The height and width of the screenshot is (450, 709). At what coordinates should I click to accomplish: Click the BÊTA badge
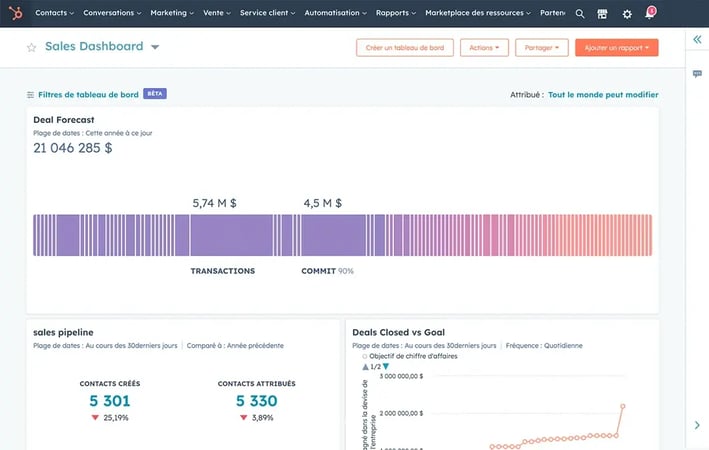coord(155,94)
